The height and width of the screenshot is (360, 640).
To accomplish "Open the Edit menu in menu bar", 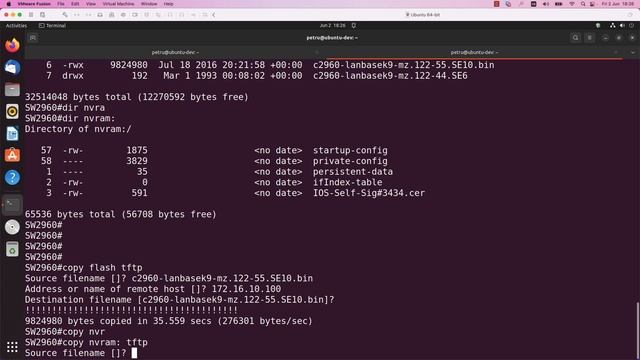I will click(x=75, y=4).
